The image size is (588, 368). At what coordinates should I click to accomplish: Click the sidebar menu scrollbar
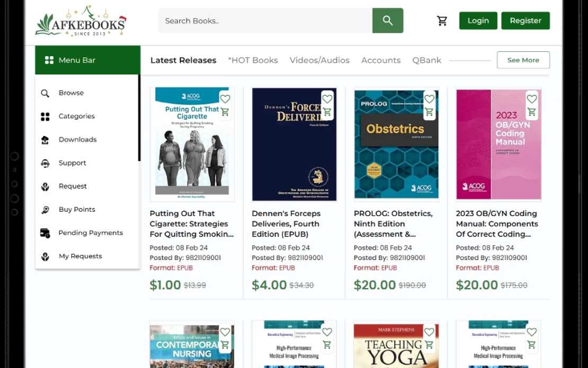coord(139,118)
